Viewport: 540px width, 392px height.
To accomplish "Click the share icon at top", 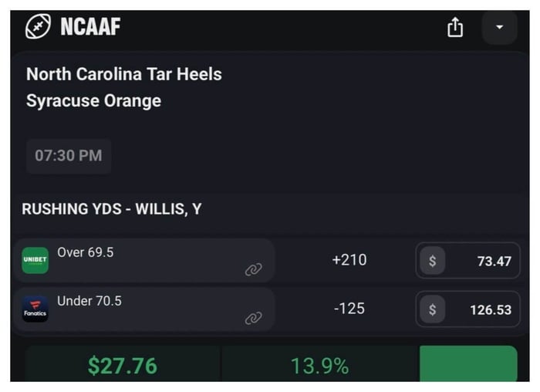I will pos(455,28).
